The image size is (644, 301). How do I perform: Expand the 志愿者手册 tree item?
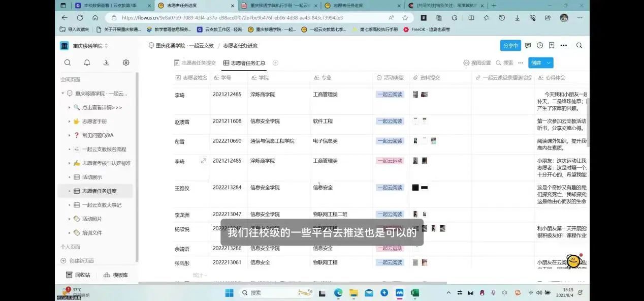coord(69,122)
